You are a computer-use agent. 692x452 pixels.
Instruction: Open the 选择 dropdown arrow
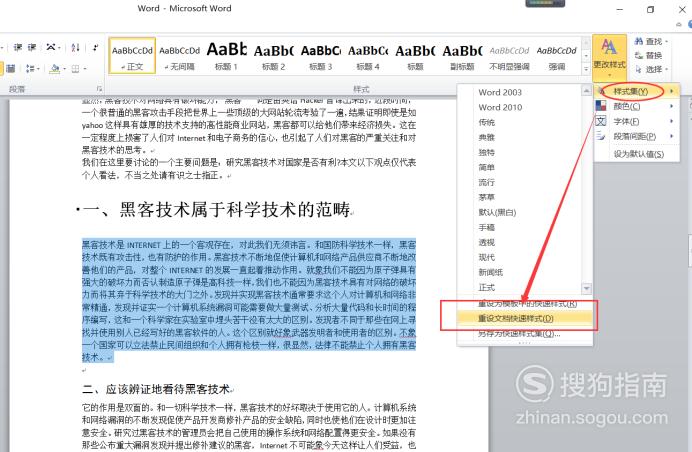click(x=666, y=69)
